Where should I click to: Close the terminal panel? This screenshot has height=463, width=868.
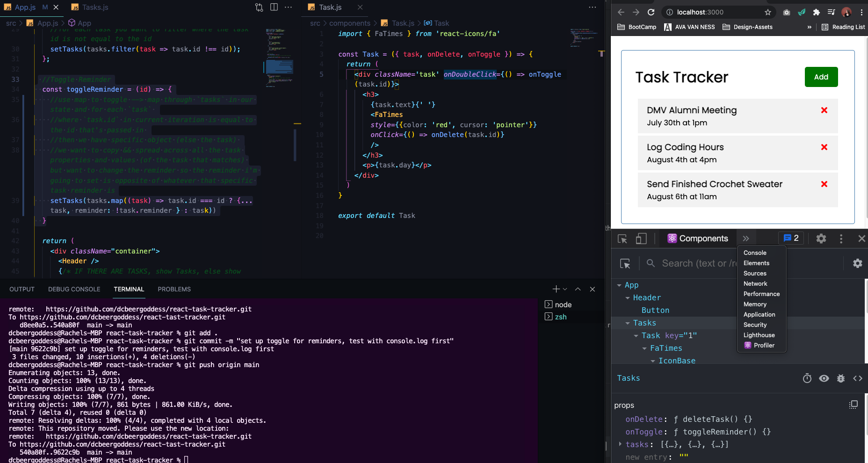pos(593,289)
